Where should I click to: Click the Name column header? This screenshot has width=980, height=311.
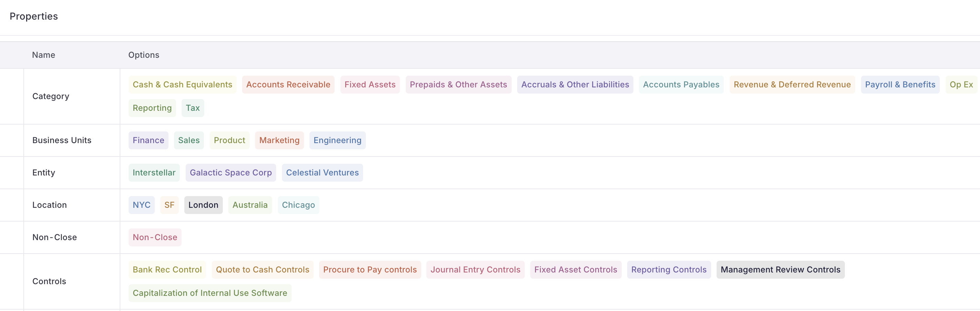click(x=43, y=55)
